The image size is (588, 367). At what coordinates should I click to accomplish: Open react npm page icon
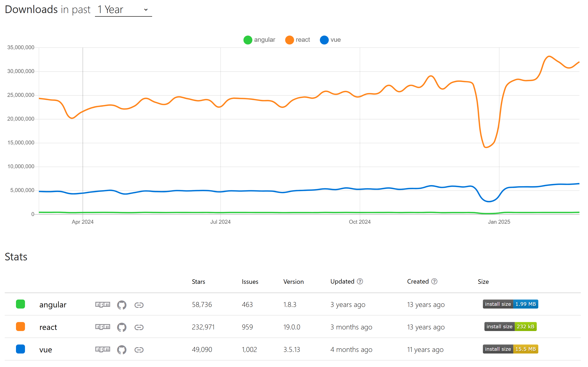click(103, 327)
